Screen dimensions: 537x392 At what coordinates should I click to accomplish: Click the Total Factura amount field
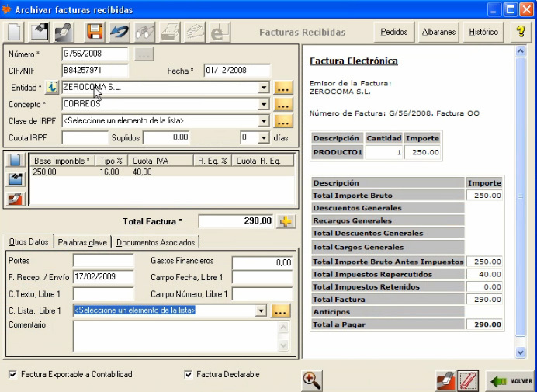click(x=237, y=221)
